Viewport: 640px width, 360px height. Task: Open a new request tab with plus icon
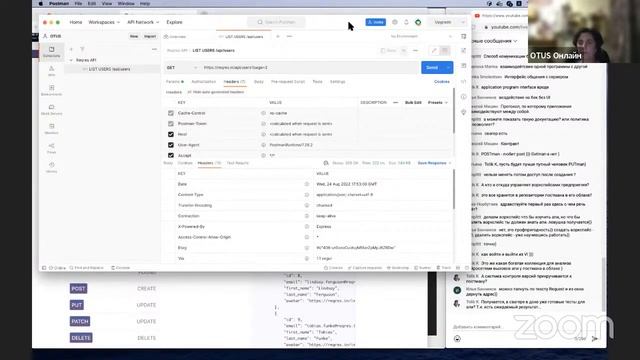pos(278,36)
